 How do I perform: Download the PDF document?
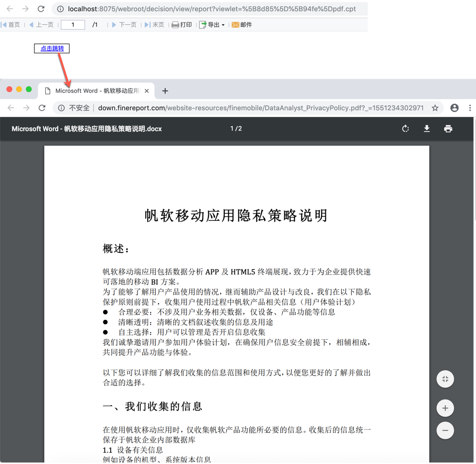tap(427, 129)
